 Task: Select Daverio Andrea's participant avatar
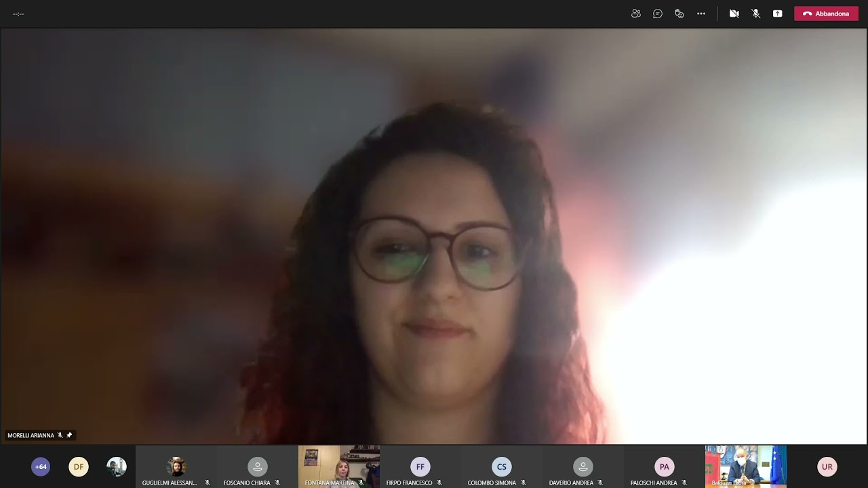(x=583, y=466)
